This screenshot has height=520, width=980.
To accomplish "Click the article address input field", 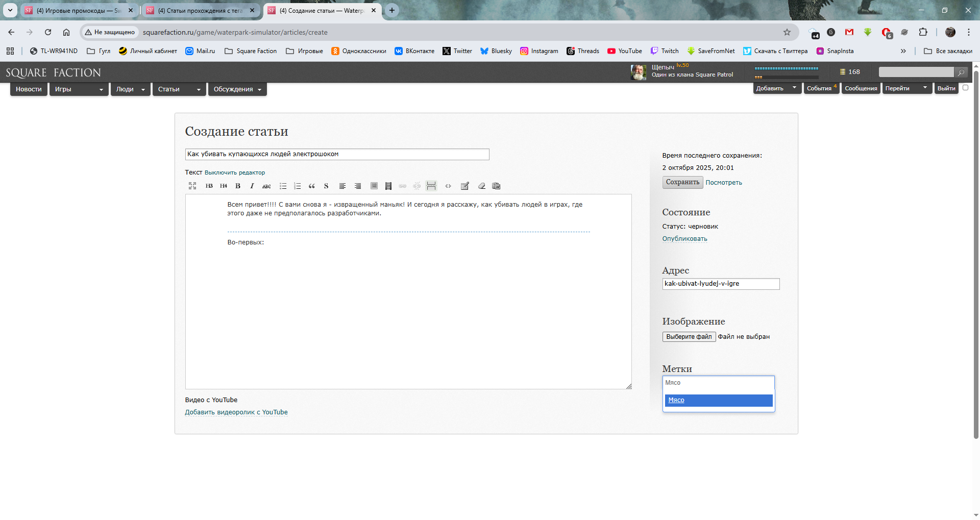I will pos(720,284).
